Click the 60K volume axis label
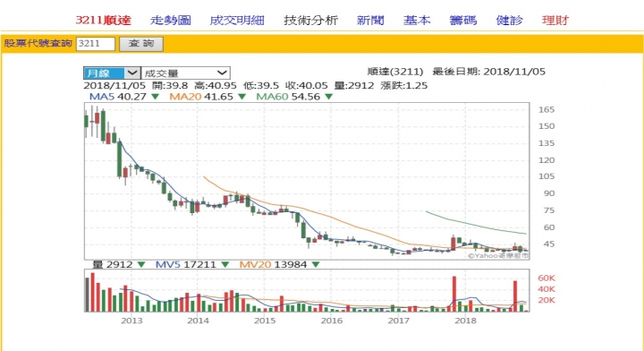 (x=547, y=278)
